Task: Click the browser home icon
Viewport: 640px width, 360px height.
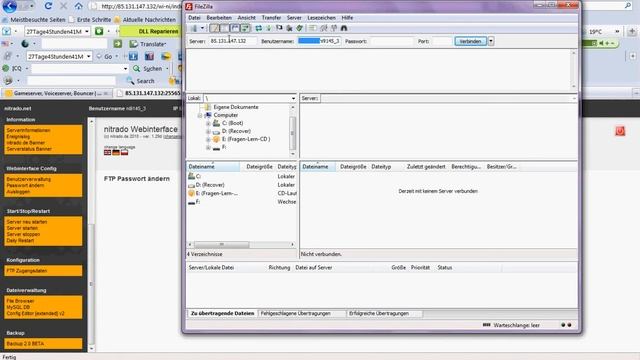Action: tap(78, 6)
